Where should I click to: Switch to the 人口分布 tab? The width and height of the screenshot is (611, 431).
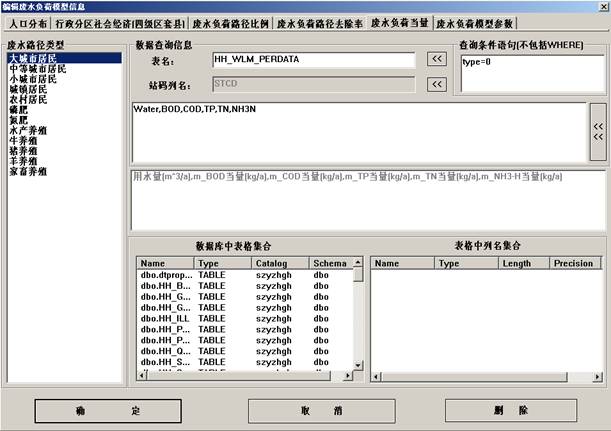coord(27,21)
